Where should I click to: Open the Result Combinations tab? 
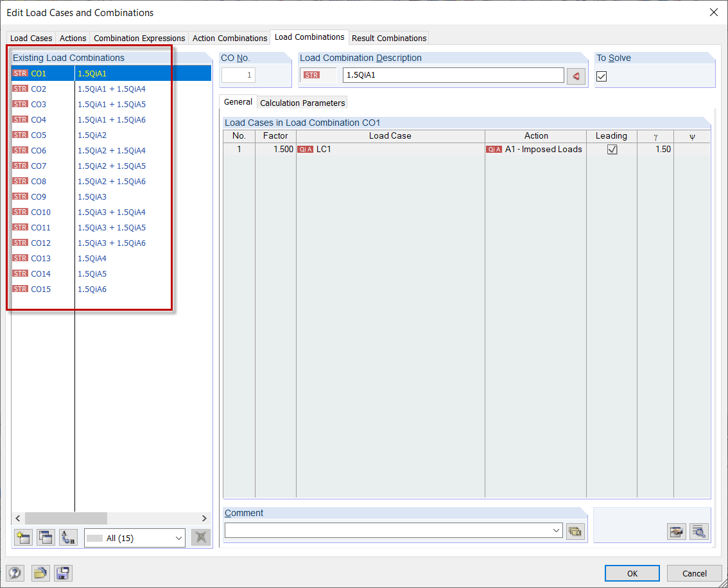389,38
